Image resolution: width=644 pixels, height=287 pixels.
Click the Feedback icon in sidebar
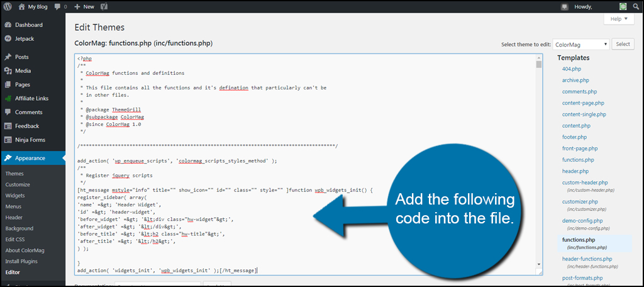pyautogui.click(x=8, y=126)
